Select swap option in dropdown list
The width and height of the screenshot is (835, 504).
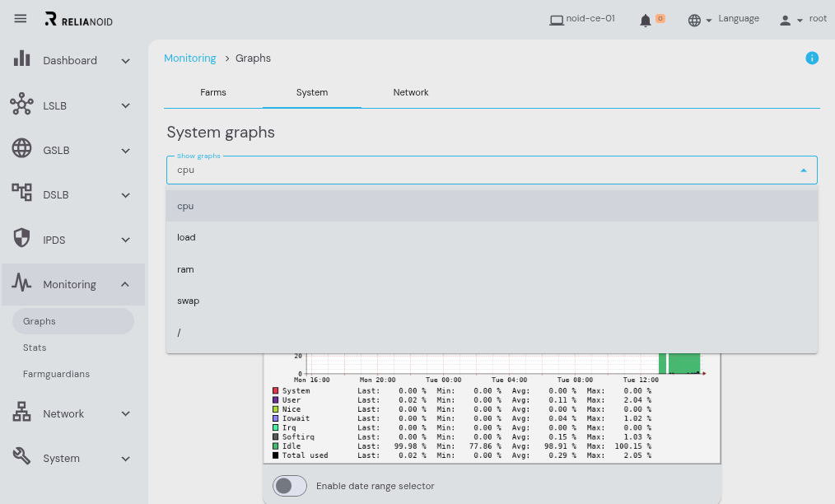coord(492,301)
